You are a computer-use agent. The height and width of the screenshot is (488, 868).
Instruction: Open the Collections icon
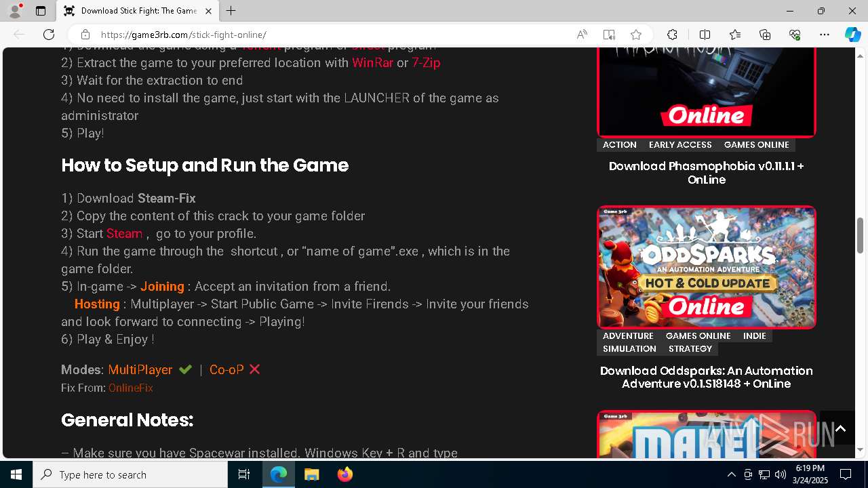point(765,35)
